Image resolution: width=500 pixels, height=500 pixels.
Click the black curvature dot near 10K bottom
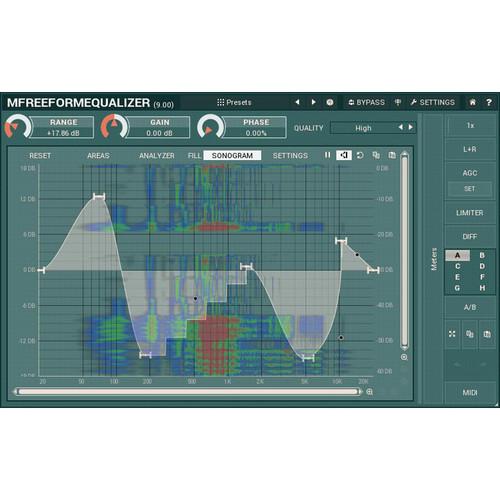pyautogui.click(x=341, y=338)
